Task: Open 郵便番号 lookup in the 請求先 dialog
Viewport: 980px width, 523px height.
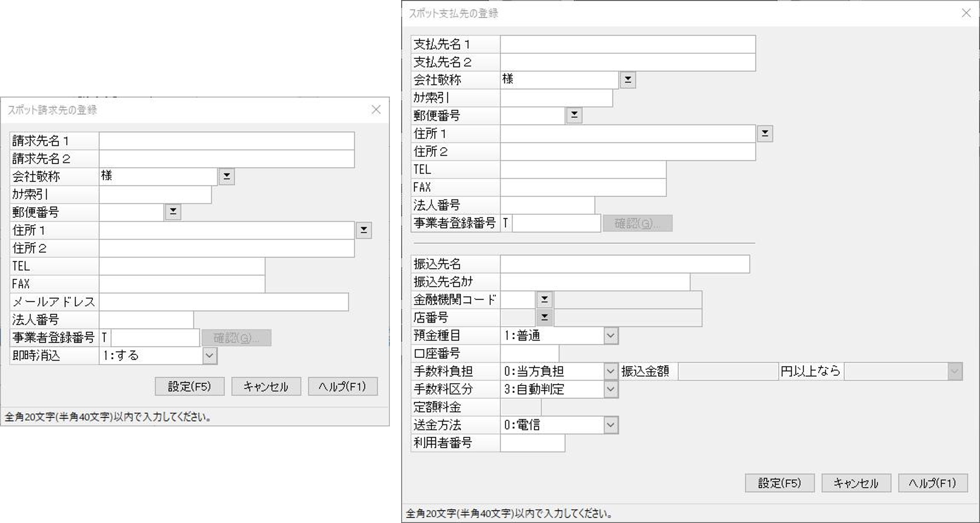Action: (173, 212)
